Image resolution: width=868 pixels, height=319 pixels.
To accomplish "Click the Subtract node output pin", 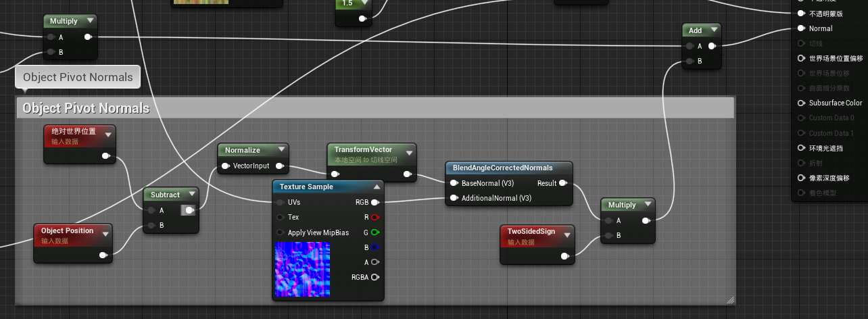I will point(189,210).
